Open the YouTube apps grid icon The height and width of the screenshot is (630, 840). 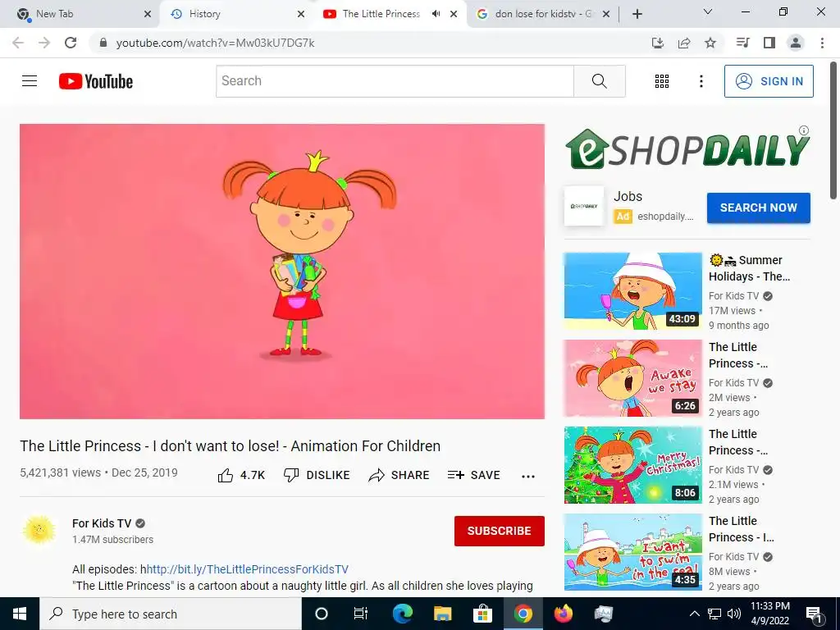(x=662, y=81)
